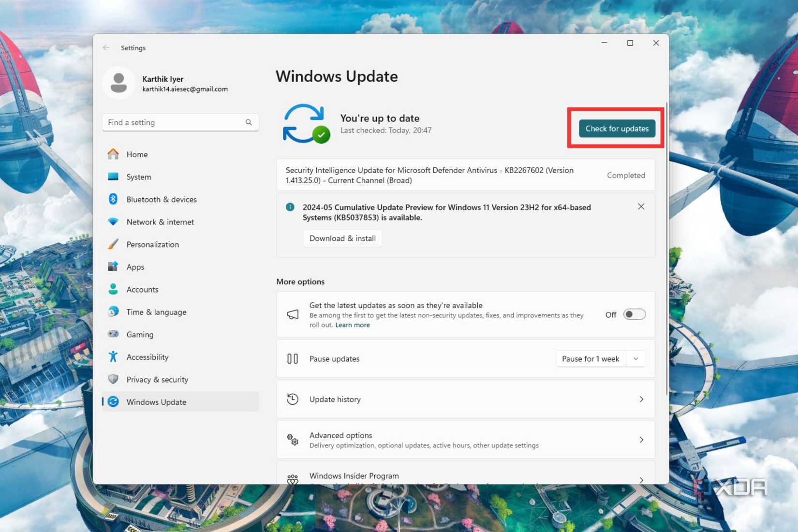Open Accessibility via its figure icon
This screenshot has width=798, height=532.
click(x=113, y=357)
